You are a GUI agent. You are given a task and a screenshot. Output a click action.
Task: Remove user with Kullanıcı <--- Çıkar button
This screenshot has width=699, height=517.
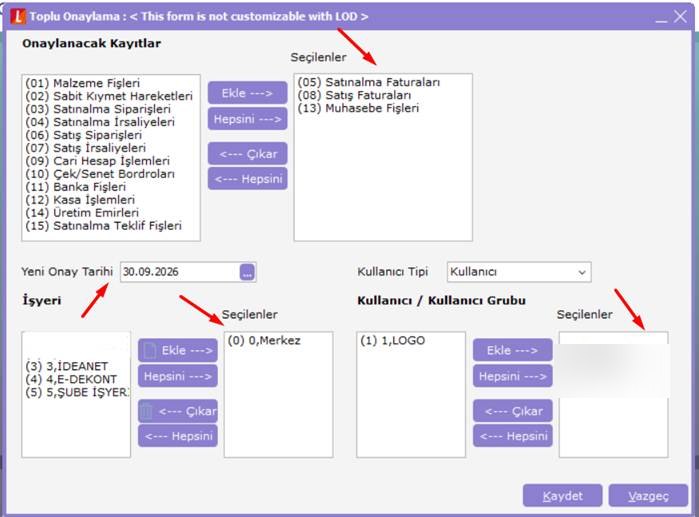click(513, 411)
